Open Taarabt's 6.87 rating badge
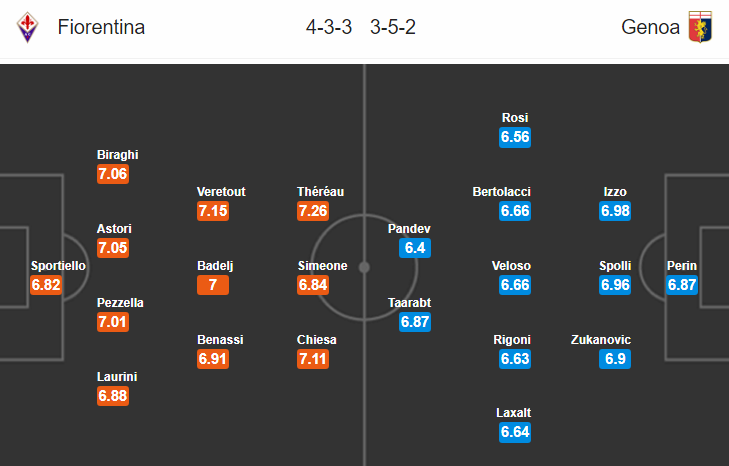Image resolution: width=729 pixels, height=466 pixels. click(415, 322)
